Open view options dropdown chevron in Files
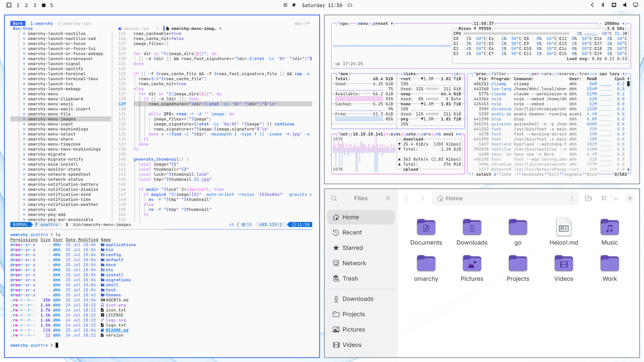Screen dimensions: 644x362 click(x=616, y=198)
